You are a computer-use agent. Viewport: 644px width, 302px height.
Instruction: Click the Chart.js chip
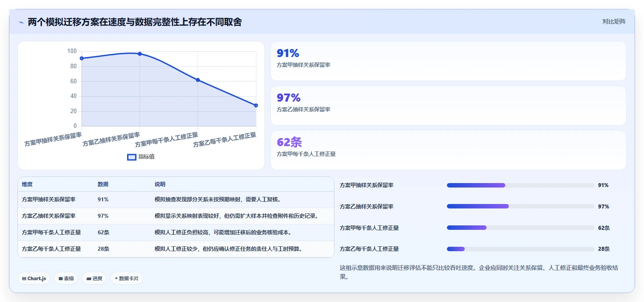pos(34,278)
